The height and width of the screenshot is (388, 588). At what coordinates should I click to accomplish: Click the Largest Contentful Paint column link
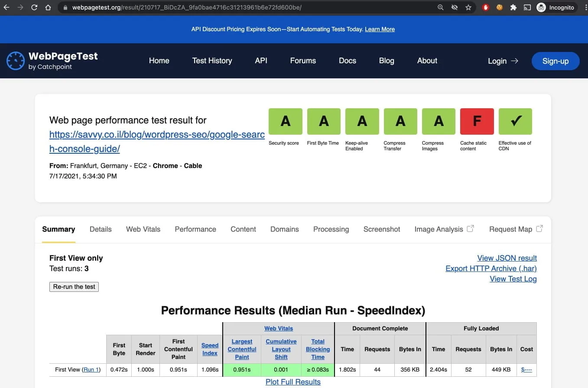pyautogui.click(x=242, y=349)
